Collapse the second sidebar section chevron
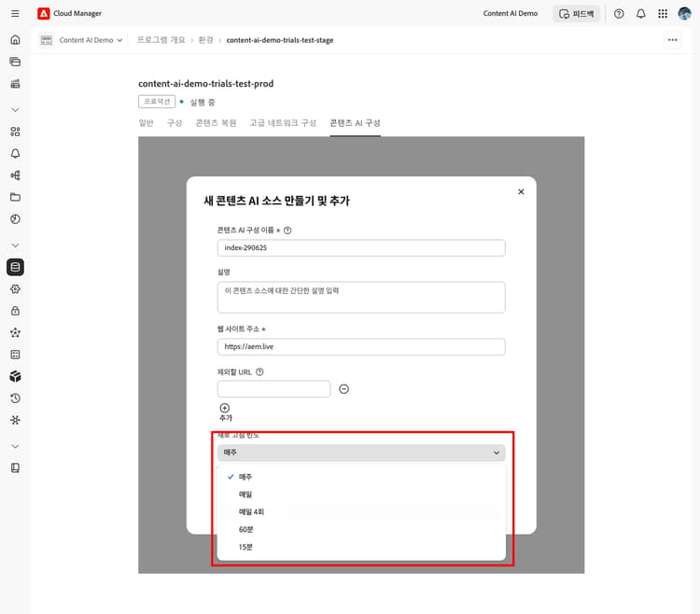 point(15,245)
